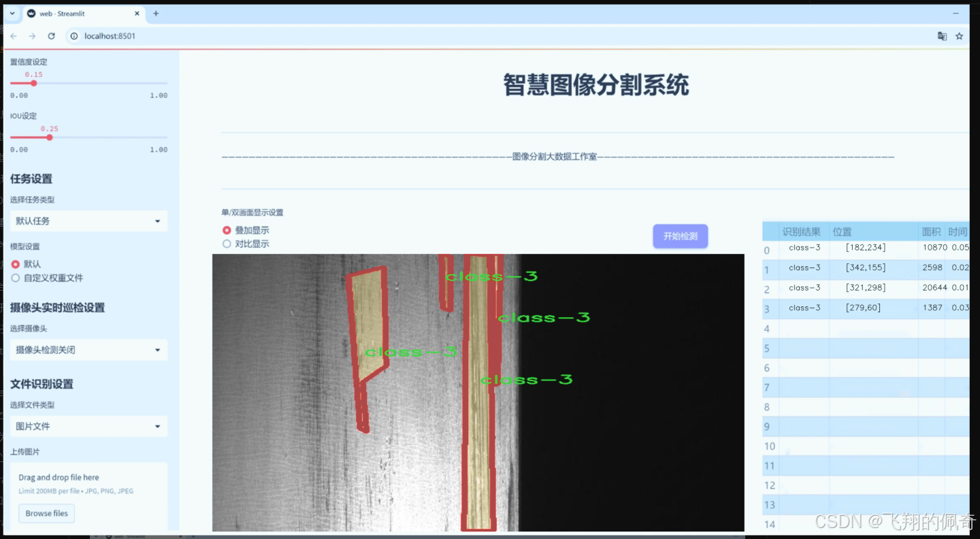This screenshot has width=980, height=539.
Task: Open the 默认任务 task type dropdown
Action: 88,221
